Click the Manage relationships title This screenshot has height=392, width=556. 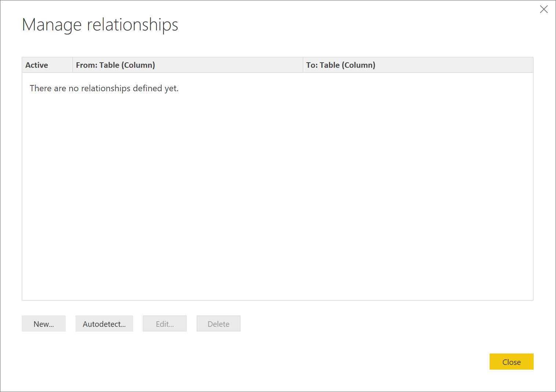pos(100,25)
